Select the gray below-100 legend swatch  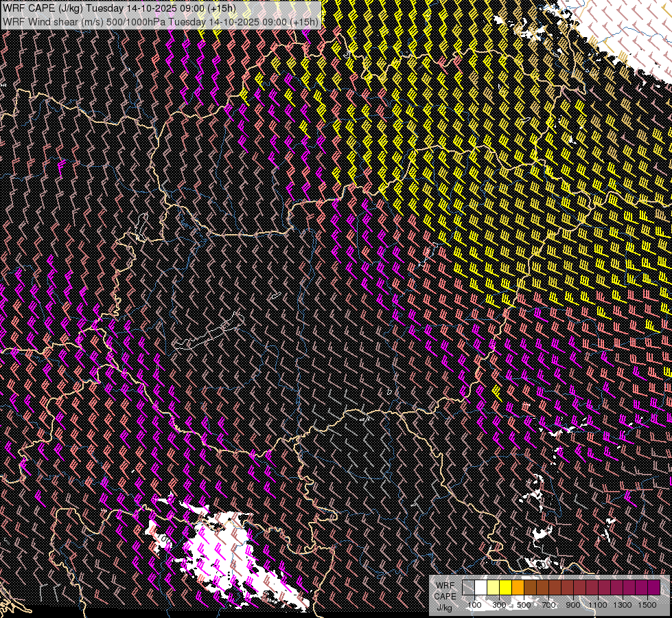click(468, 587)
